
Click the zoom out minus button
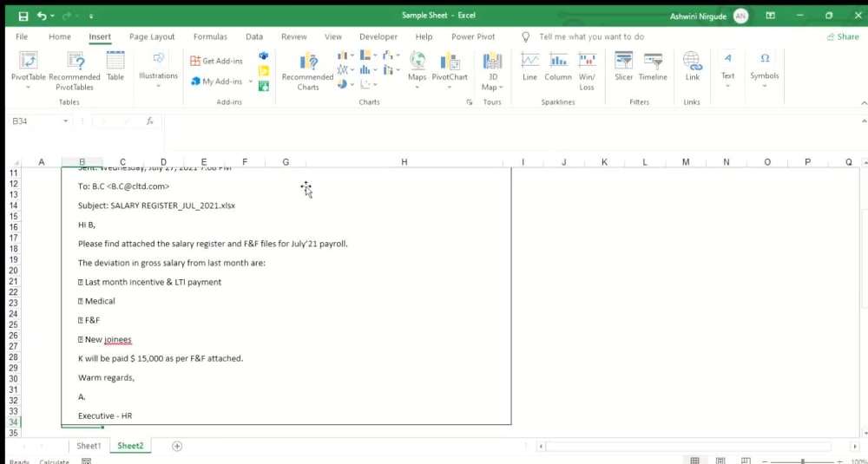(765, 461)
